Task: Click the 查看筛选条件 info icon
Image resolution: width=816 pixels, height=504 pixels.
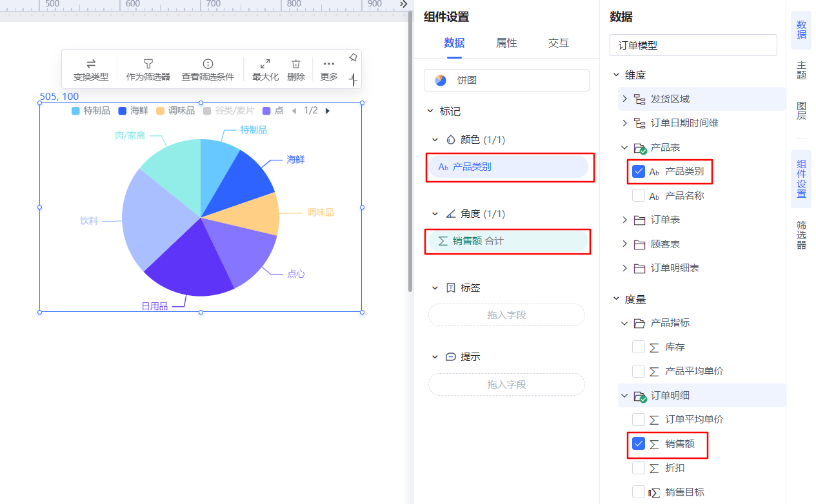Action: pos(208,64)
